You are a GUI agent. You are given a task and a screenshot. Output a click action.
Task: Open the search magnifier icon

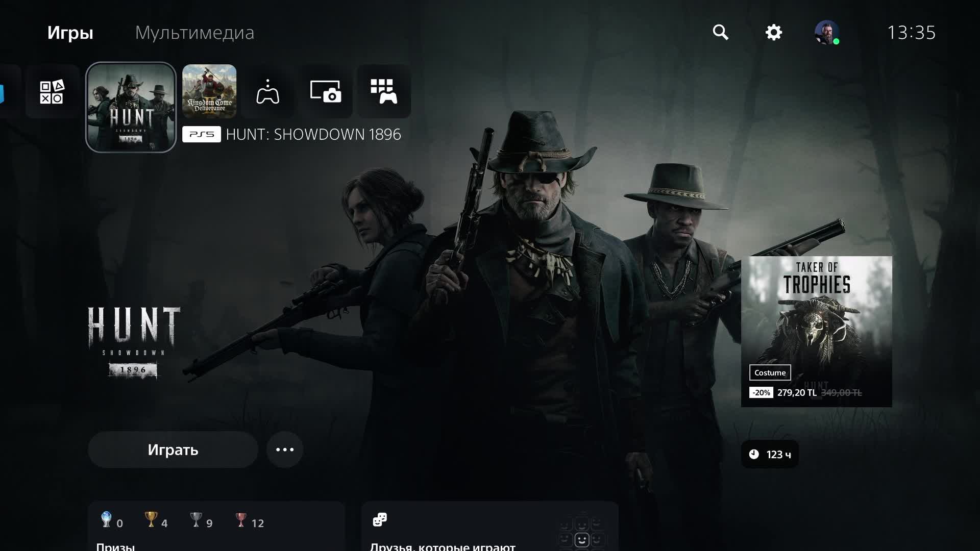coord(720,32)
